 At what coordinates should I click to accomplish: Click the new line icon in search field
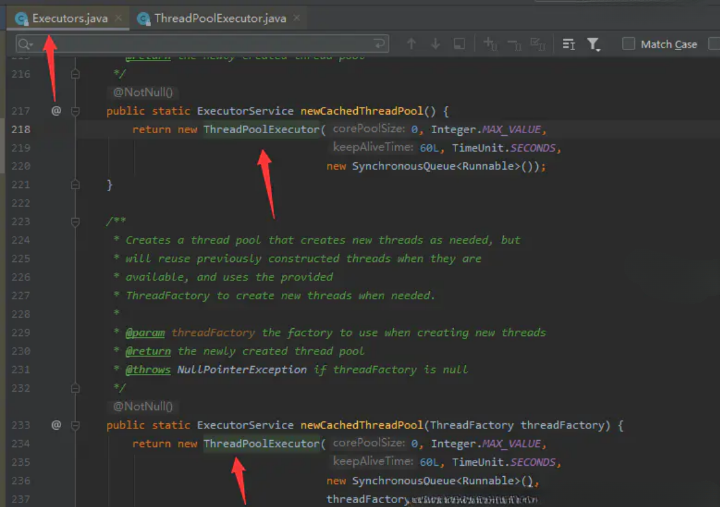pyautogui.click(x=379, y=44)
